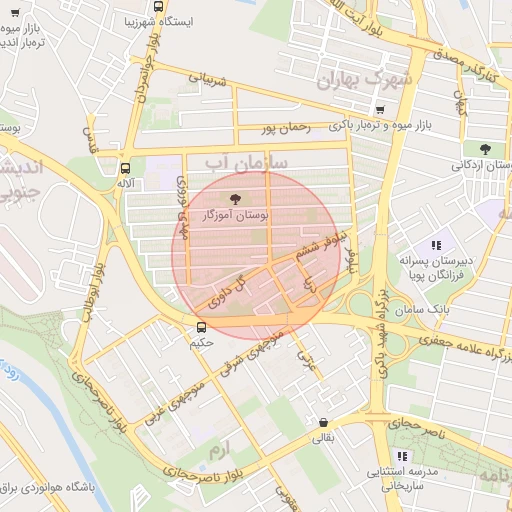Click the بانک سامان label

click(x=422, y=310)
